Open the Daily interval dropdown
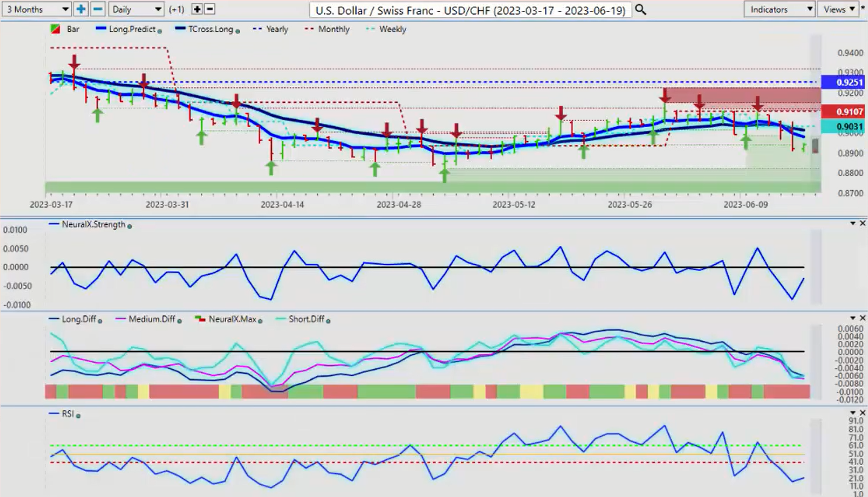The width and height of the screenshot is (868, 497). click(x=136, y=9)
